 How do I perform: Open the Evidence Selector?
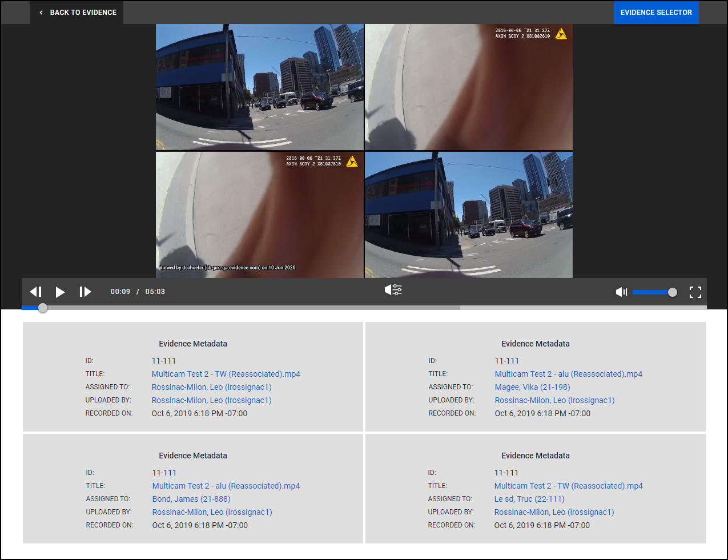point(655,12)
